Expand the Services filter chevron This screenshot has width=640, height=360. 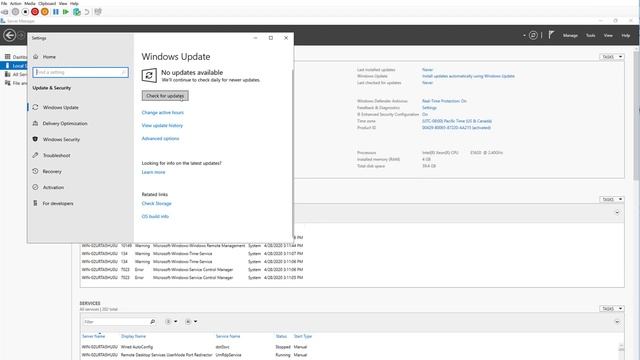617,322
